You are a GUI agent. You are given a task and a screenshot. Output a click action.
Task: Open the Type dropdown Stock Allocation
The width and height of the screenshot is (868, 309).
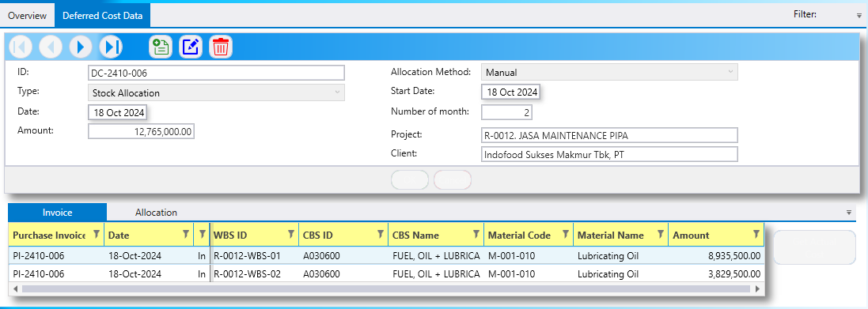pyautogui.click(x=217, y=93)
